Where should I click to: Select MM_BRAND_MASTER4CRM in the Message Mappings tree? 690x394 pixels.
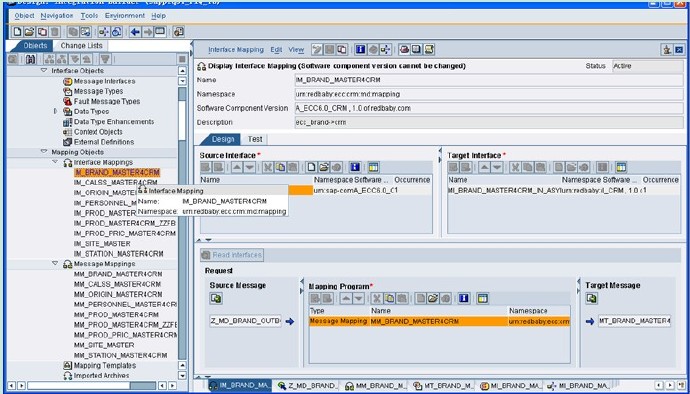[x=118, y=274]
